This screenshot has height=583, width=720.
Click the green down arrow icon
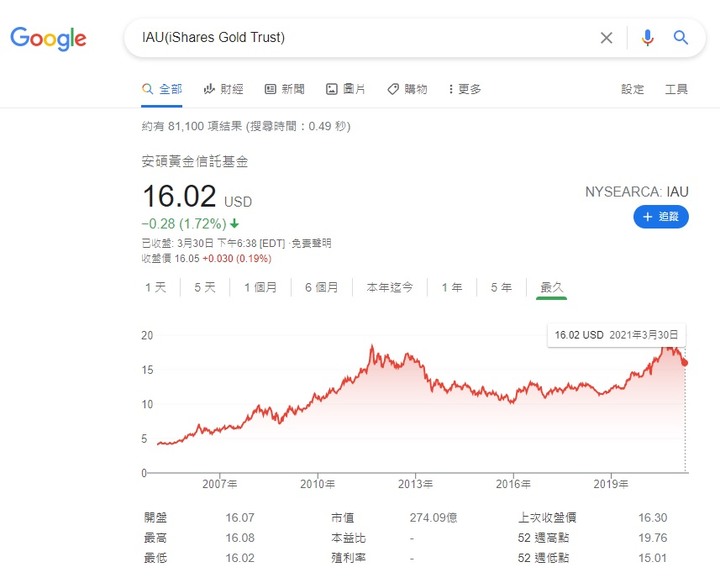[235, 224]
